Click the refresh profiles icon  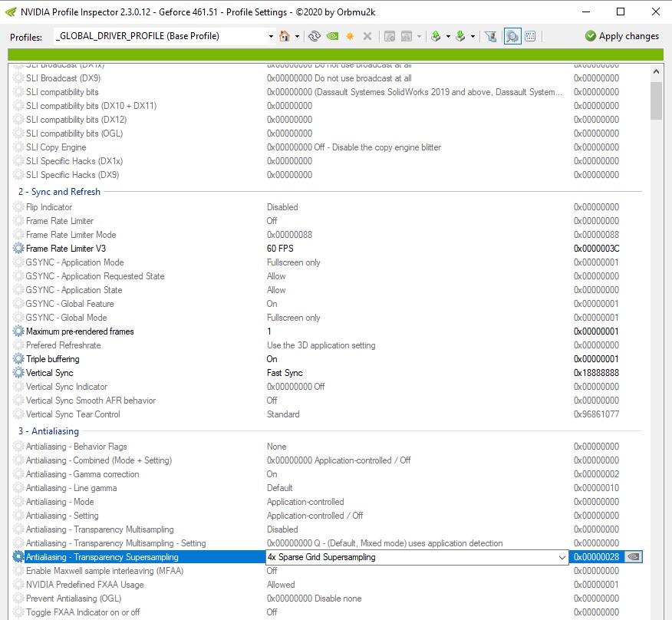click(315, 36)
